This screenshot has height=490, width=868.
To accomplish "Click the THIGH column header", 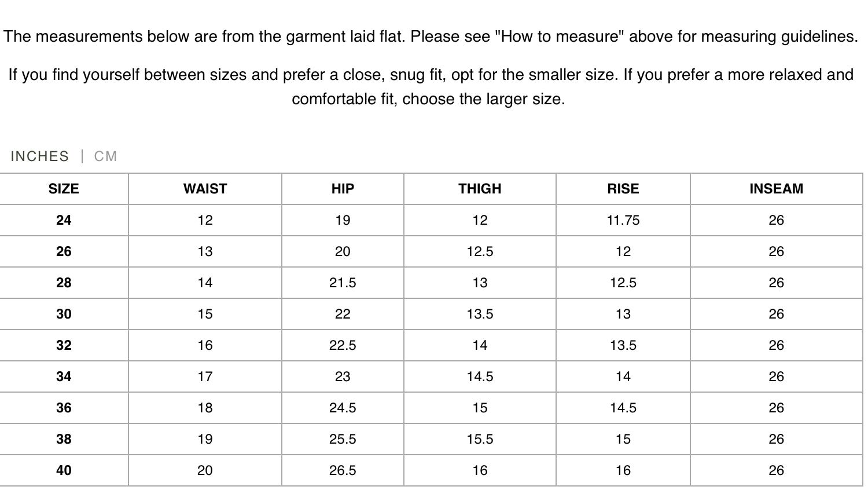I will coord(480,189).
